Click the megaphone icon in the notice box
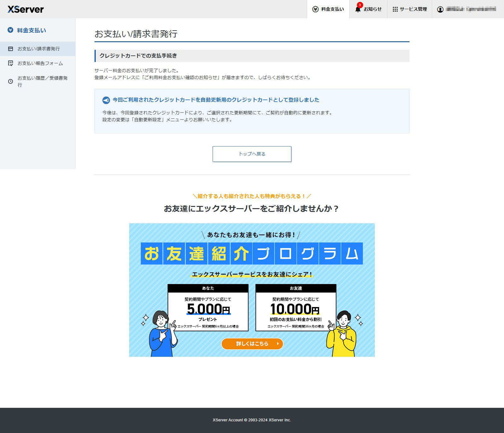This screenshot has width=504, height=433. click(106, 100)
